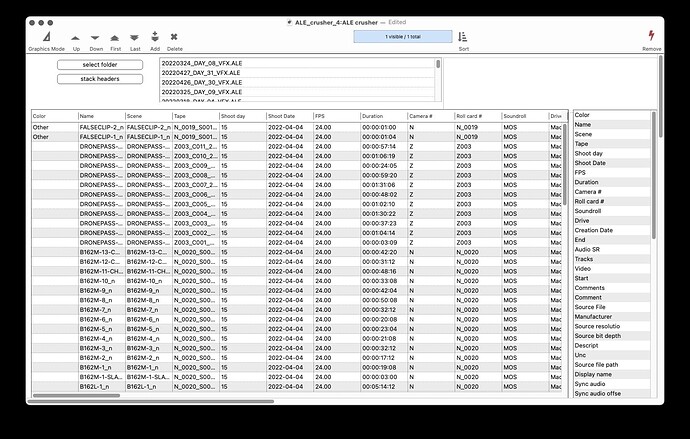Click the Remove lightning icon
This screenshot has height=439, width=690.
[651, 36]
